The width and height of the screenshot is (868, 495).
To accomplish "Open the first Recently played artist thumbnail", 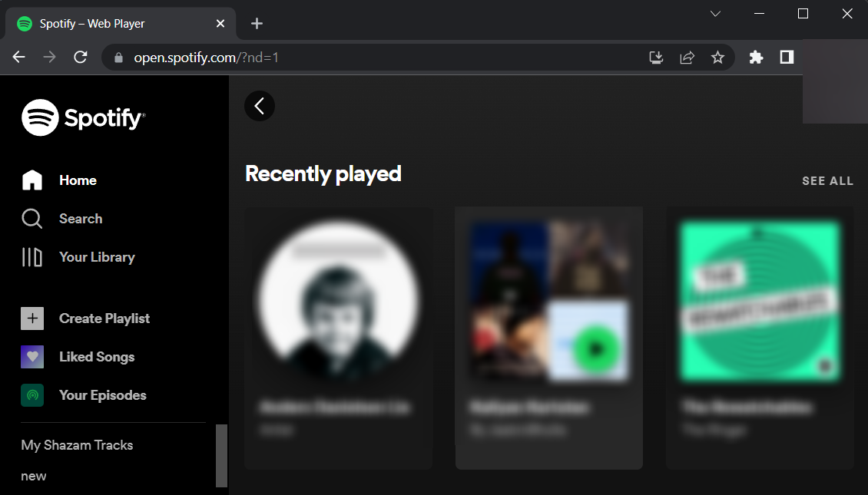I will 338,301.
